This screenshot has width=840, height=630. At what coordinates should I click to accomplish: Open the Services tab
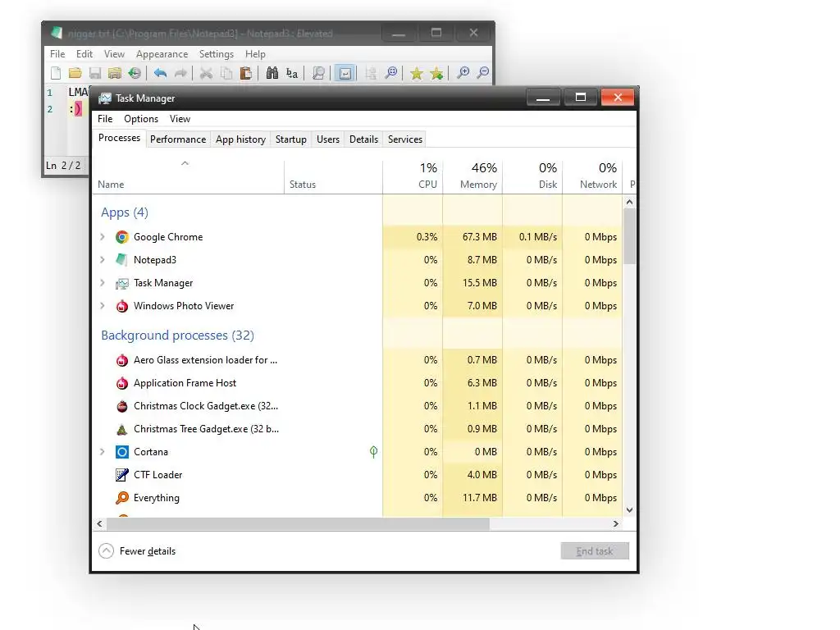coord(405,139)
